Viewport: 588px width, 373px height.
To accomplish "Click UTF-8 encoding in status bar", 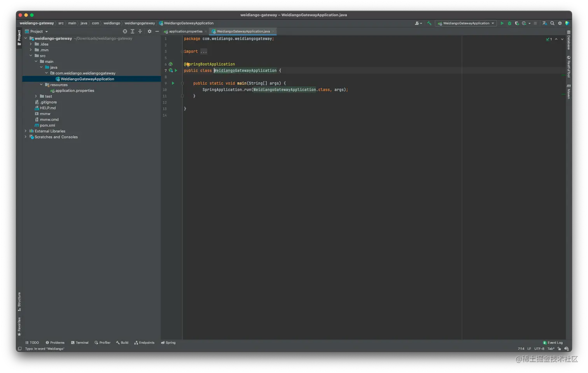I will pos(539,348).
